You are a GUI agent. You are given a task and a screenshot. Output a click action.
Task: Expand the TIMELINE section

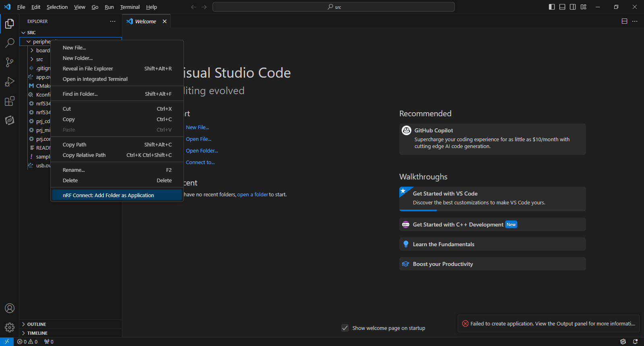point(37,333)
